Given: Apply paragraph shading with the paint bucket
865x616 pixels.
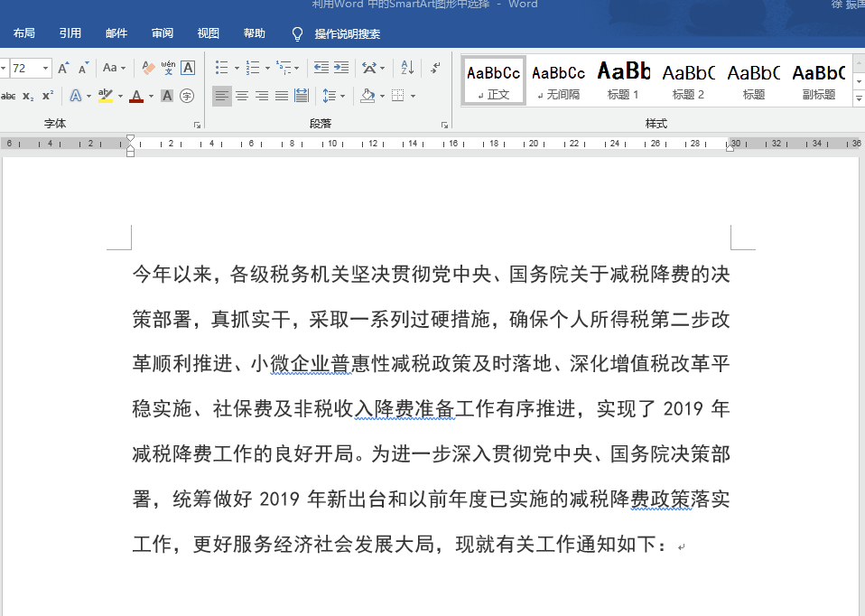Looking at the screenshot, I should (368, 96).
